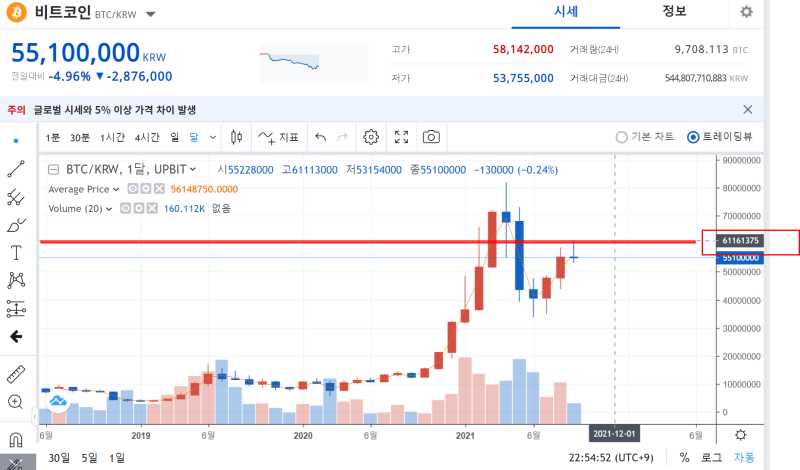Remove the Average Price indicator

159,189
